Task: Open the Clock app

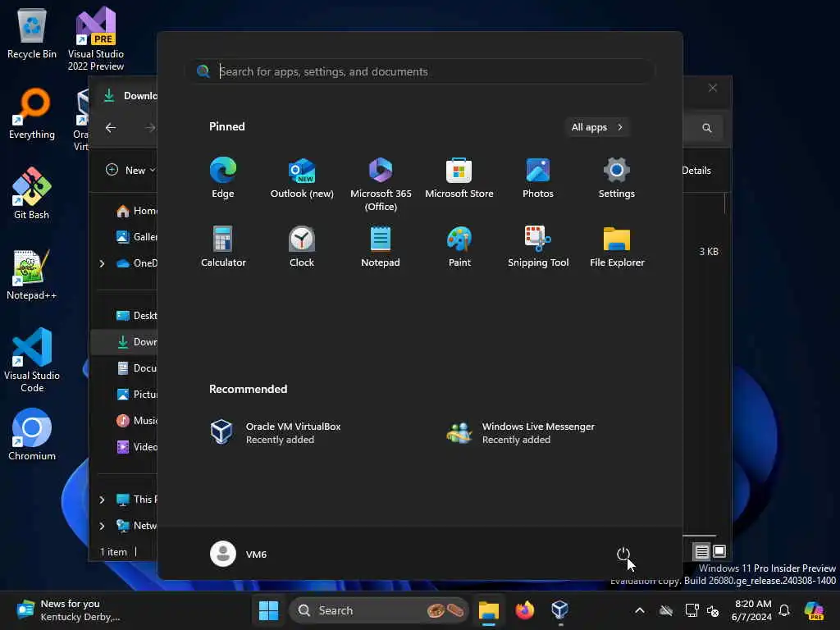Action: 302,246
